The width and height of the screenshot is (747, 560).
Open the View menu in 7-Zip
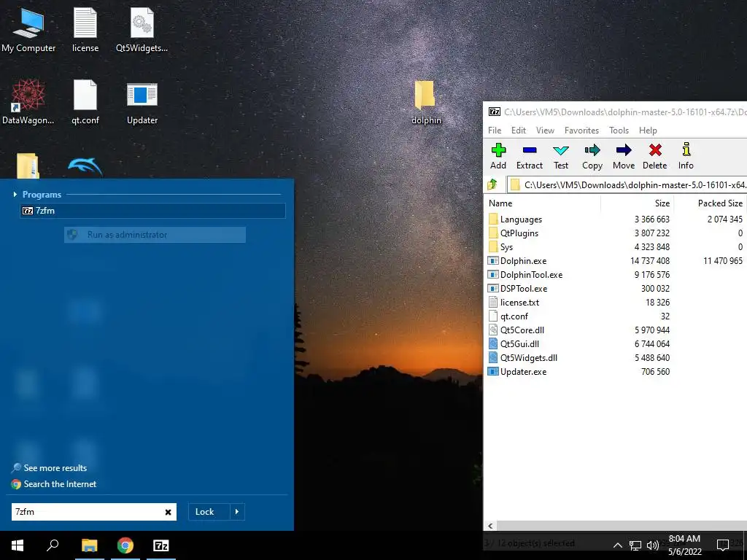(545, 130)
